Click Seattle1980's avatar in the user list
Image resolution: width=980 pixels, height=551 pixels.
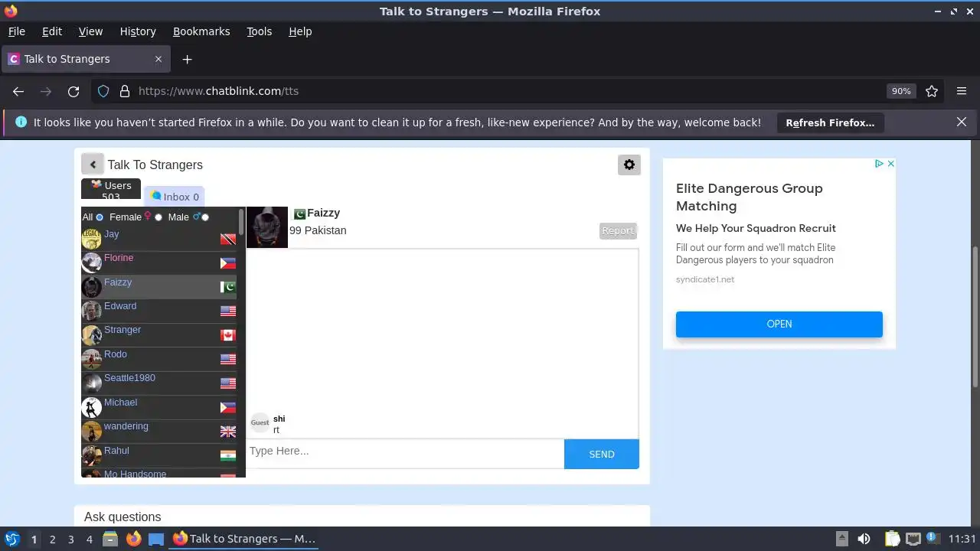click(92, 383)
